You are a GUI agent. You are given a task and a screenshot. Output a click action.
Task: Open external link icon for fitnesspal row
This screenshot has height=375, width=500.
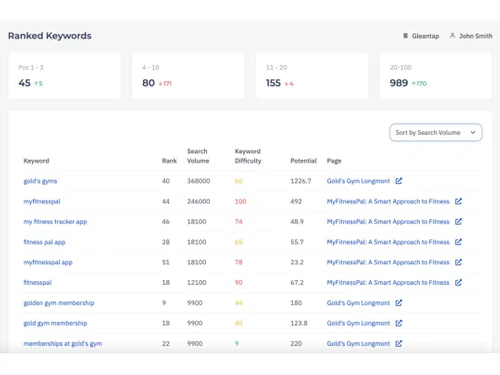pyautogui.click(x=458, y=283)
